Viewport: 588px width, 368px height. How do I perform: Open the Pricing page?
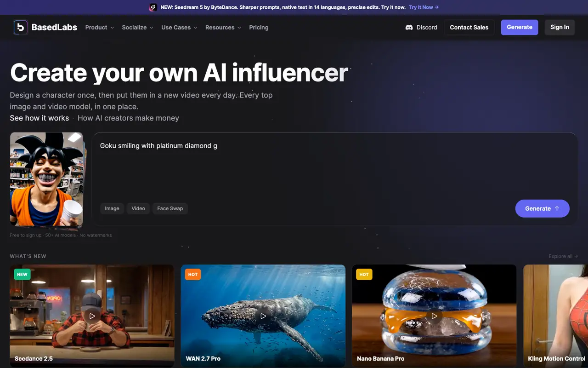click(x=259, y=28)
